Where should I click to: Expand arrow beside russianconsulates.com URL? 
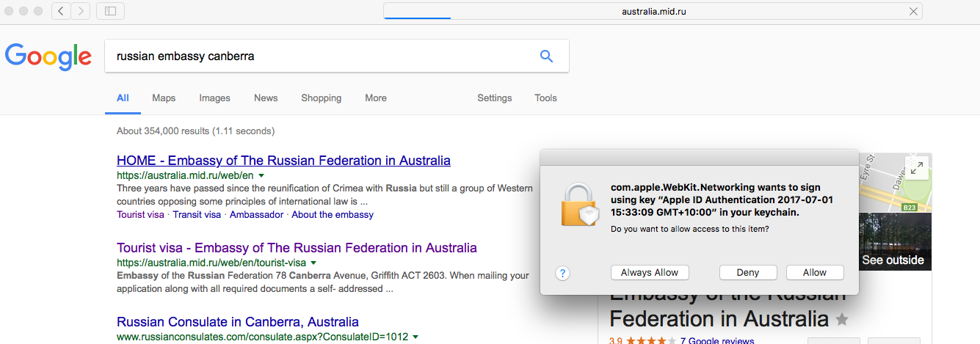click(x=415, y=337)
